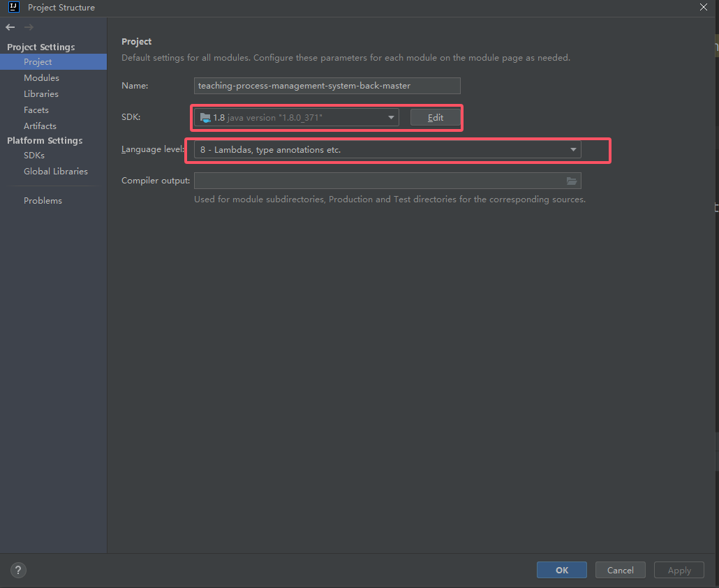This screenshot has width=719, height=588.
Task: Click the Project Settings heading
Action: click(40, 47)
